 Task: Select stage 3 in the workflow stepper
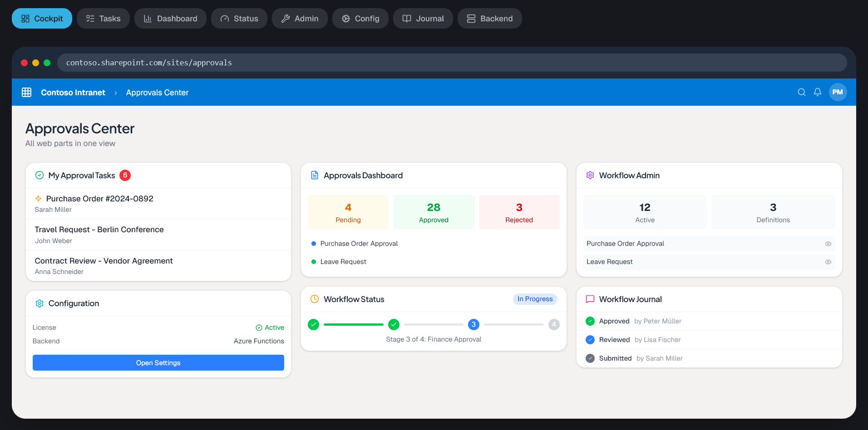[473, 324]
